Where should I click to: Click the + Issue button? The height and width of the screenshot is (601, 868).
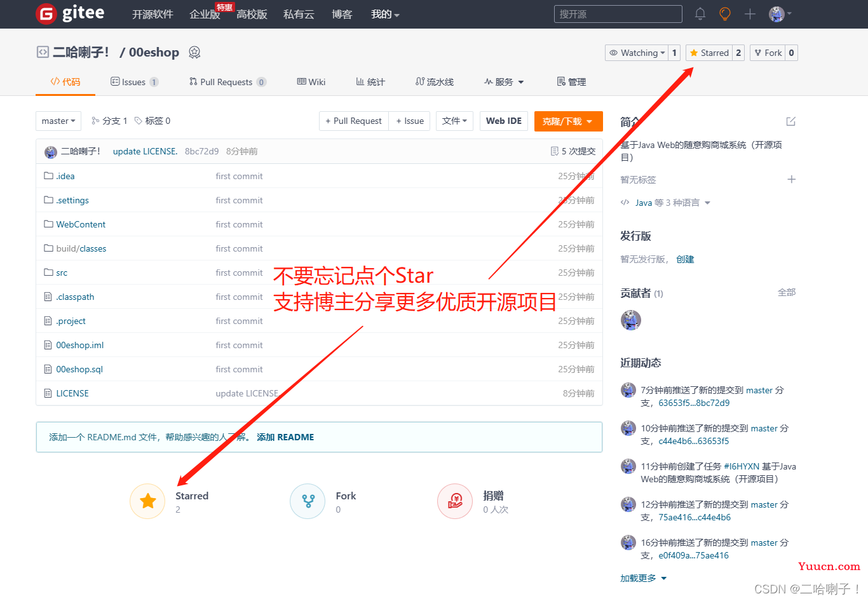[410, 121]
